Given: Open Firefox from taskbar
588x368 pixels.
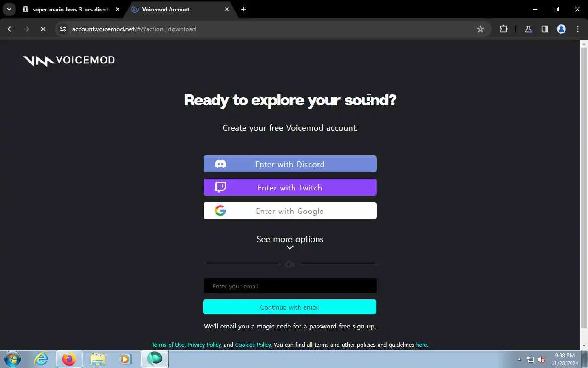Looking at the screenshot, I should click(69, 359).
